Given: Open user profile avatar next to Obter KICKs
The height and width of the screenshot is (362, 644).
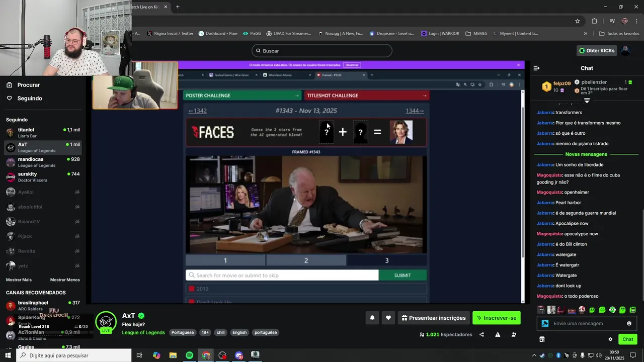Looking at the screenshot, I should pos(625,50).
